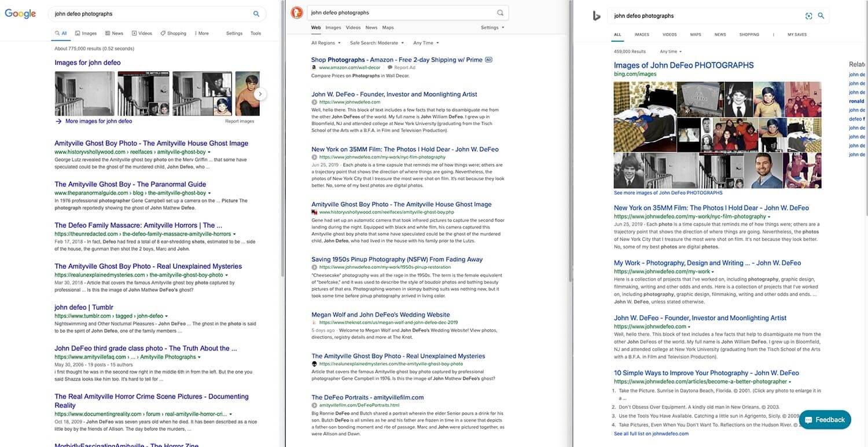Open Bing 'John W. DeFeo - Founder, Investor' result
The width and height of the screenshot is (868, 447).
pos(700,318)
